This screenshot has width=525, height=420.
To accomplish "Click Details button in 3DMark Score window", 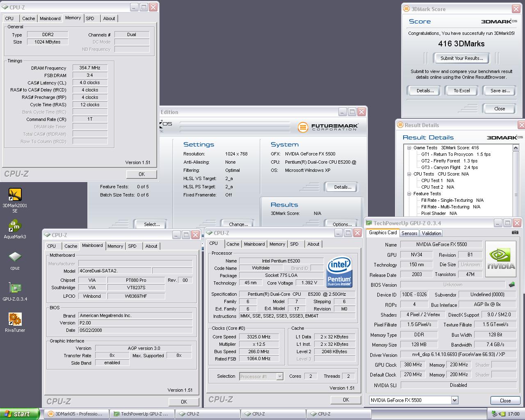I will pyautogui.click(x=425, y=91).
